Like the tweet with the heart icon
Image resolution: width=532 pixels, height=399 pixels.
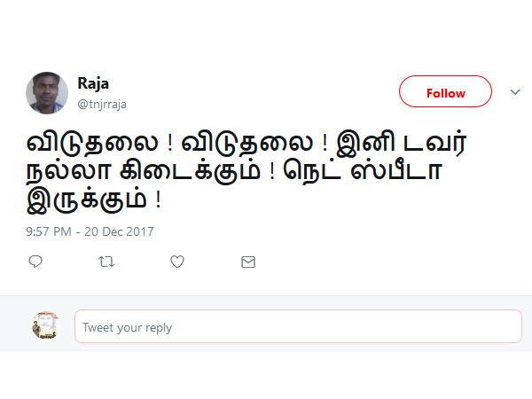pos(177,262)
